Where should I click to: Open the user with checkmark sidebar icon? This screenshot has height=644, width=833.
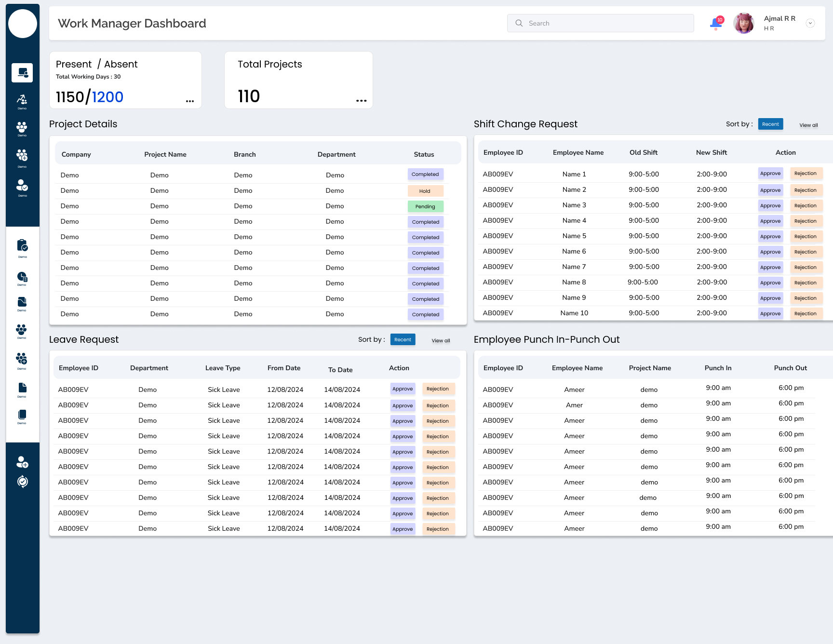(22, 186)
